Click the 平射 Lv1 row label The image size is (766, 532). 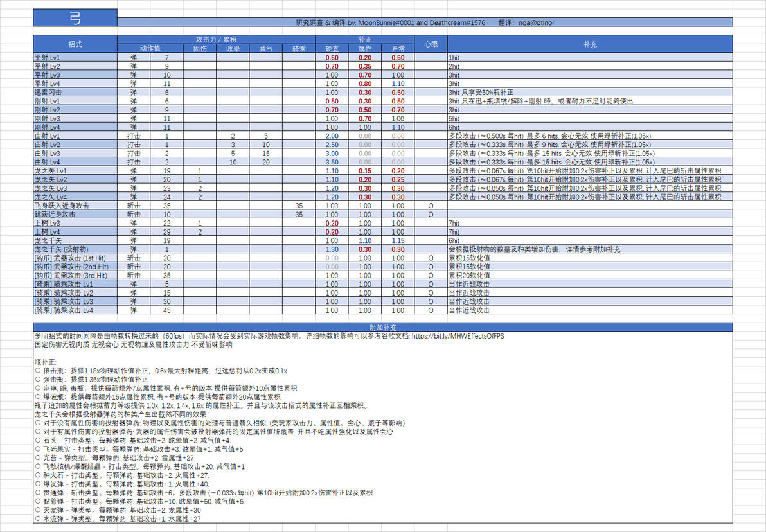pos(75,58)
